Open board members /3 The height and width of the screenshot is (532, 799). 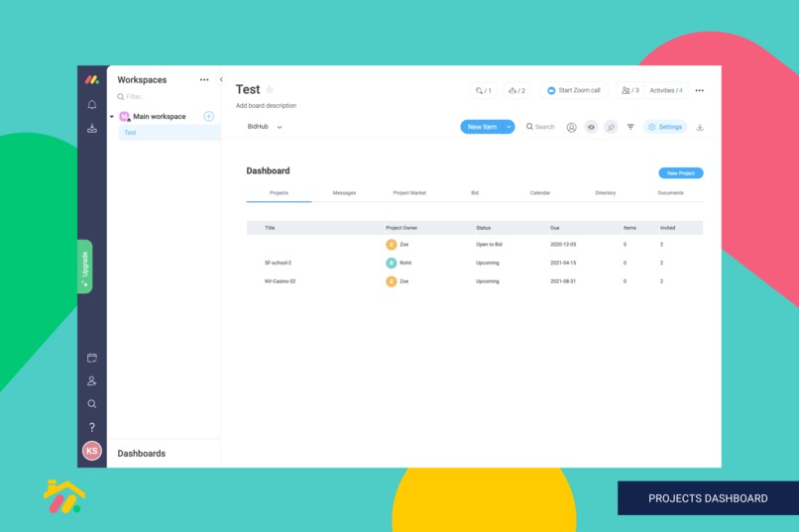(630, 90)
